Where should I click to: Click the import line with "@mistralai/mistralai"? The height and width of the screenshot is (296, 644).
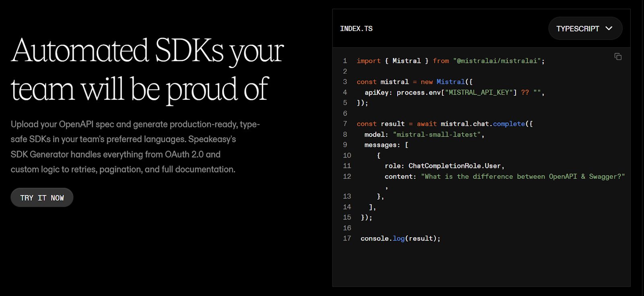coord(450,61)
